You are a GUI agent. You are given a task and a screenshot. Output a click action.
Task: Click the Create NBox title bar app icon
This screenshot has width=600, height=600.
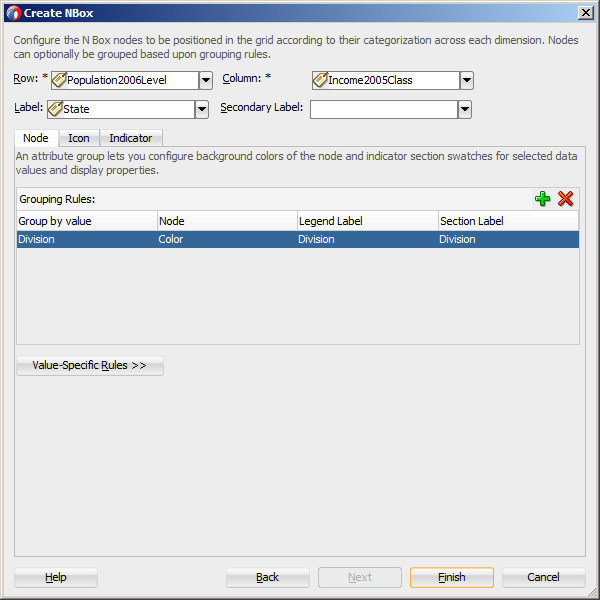(x=13, y=13)
